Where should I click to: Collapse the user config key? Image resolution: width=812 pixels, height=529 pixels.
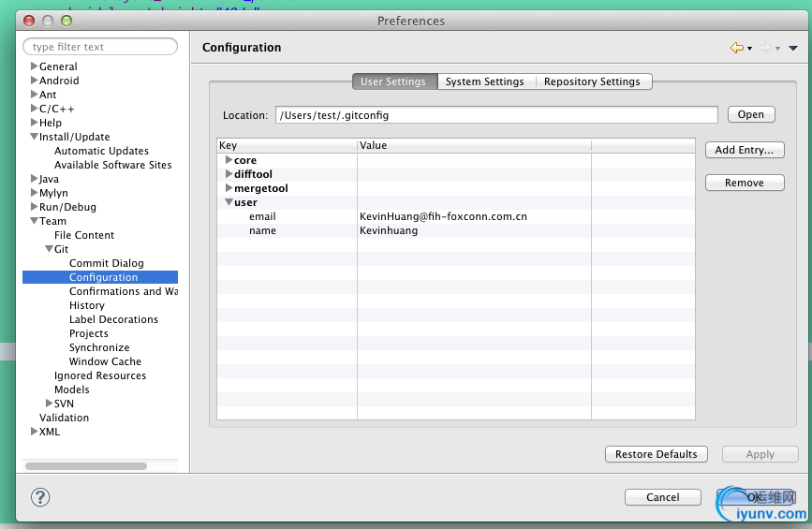[229, 202]
